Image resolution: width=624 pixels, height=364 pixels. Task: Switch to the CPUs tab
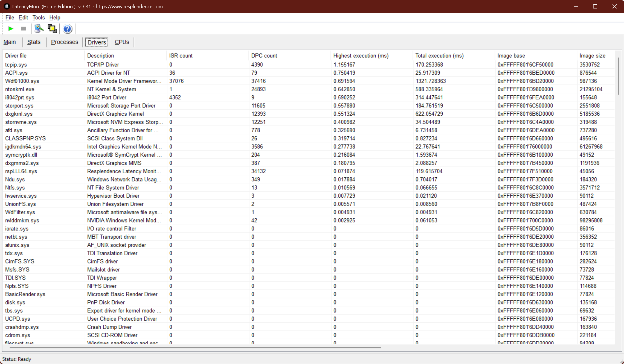tap(122, 42)
